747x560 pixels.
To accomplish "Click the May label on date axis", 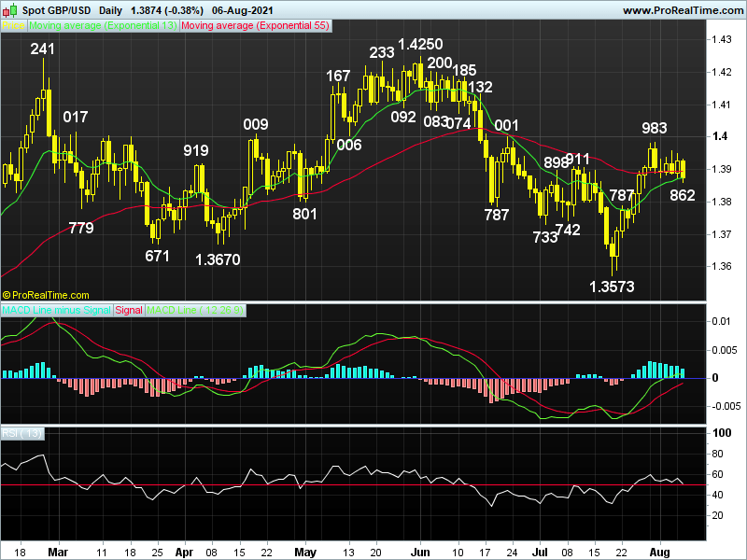I will click(305, 552).
